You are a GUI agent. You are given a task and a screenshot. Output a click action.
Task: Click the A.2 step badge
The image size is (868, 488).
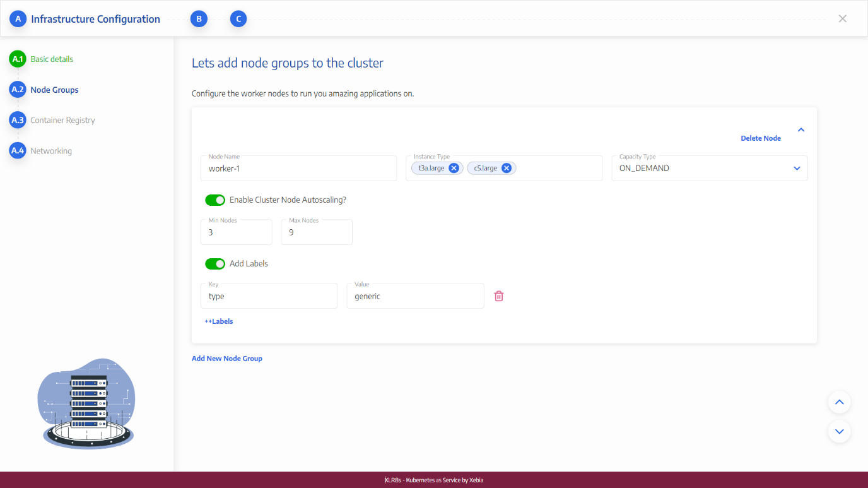[18, 90]
